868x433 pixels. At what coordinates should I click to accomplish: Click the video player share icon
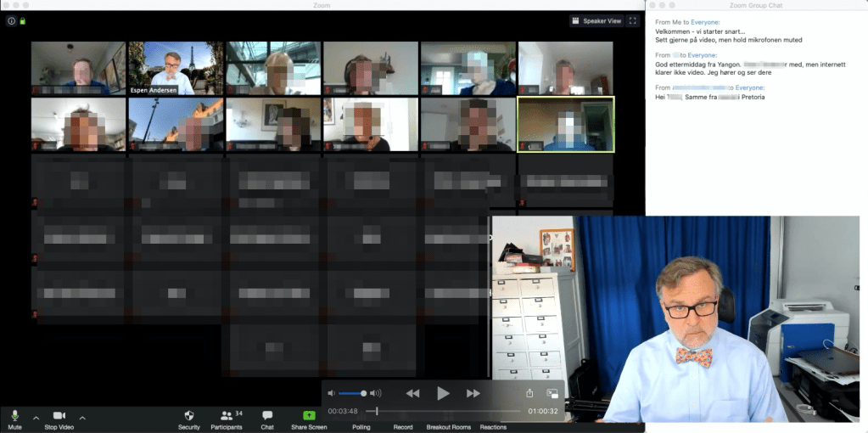coord(529,393)
